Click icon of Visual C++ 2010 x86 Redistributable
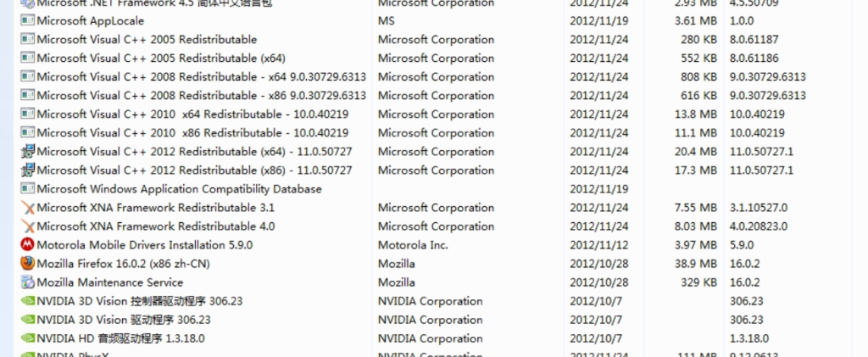 (27, 133)
